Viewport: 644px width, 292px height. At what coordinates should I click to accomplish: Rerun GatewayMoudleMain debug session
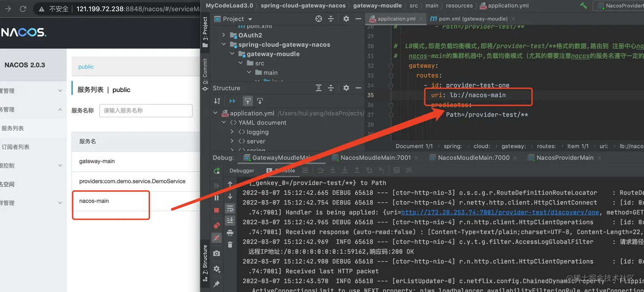point(217,171)
